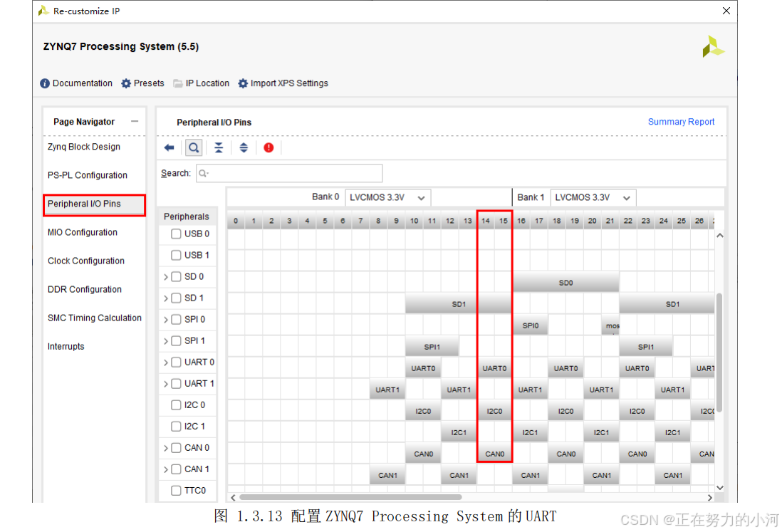Click the vertical scrollbar up arrow
This screenshot has height=532, width=782.
tap(719, 235)
